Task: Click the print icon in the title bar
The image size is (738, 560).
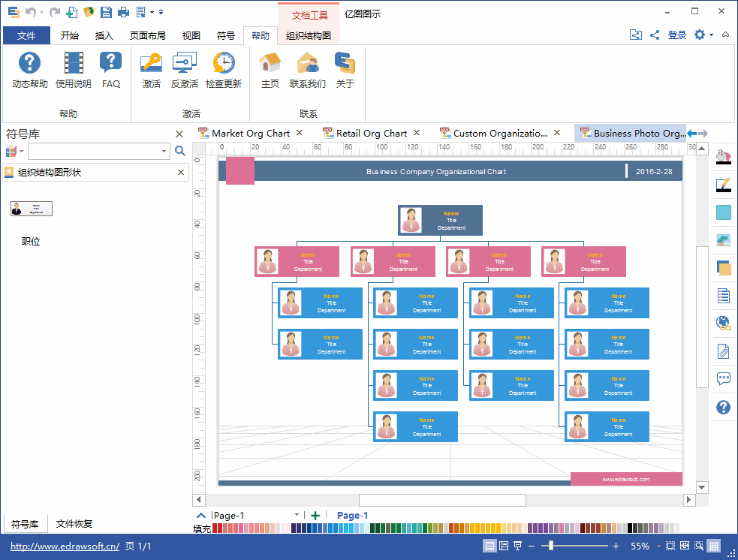Action: point(123,12)
